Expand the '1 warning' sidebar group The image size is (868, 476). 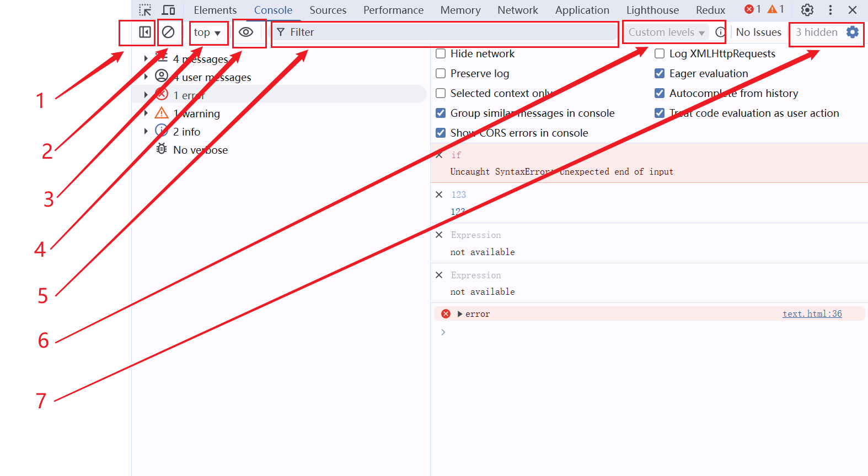(x=146, y=113)
